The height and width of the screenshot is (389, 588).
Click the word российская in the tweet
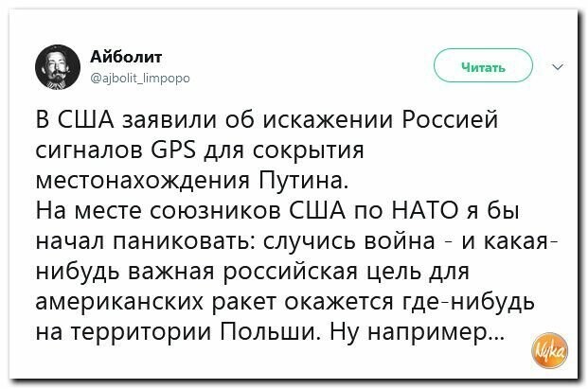pyautogui.click(x=290, y=272)
